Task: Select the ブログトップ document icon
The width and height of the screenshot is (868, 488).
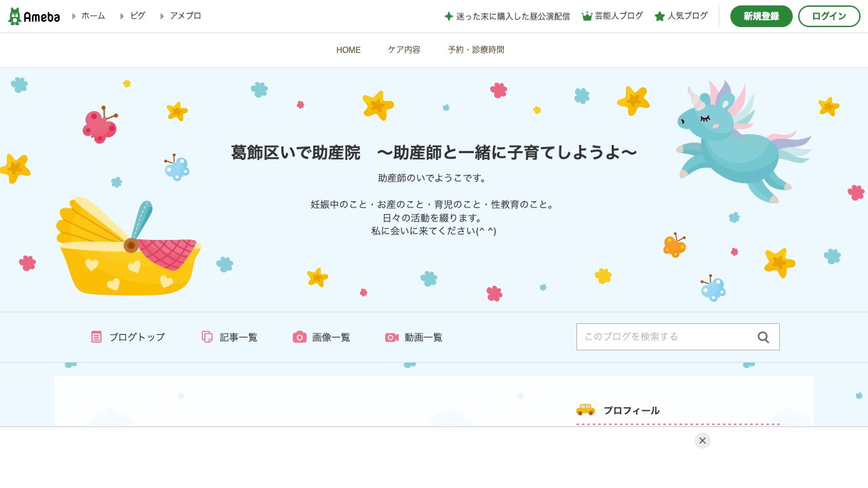Action: coord(96,337)
